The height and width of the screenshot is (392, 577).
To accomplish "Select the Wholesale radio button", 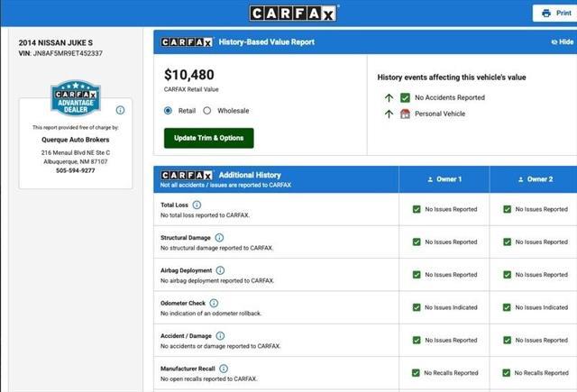I will (207, 111).
